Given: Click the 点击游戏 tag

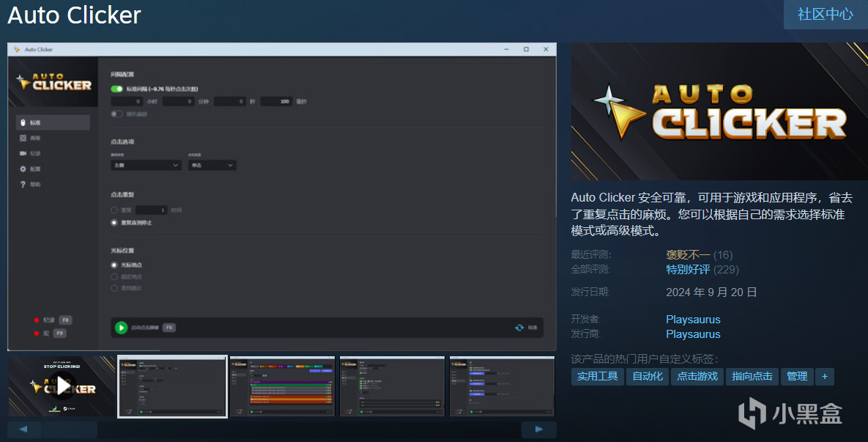Looking at the screenshot, I should (697, 377).
